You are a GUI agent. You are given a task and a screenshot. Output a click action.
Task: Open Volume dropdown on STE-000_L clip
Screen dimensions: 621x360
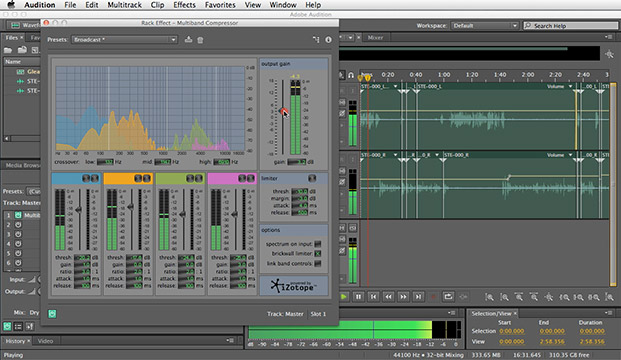pyautogui.click(x=571, y=86)
